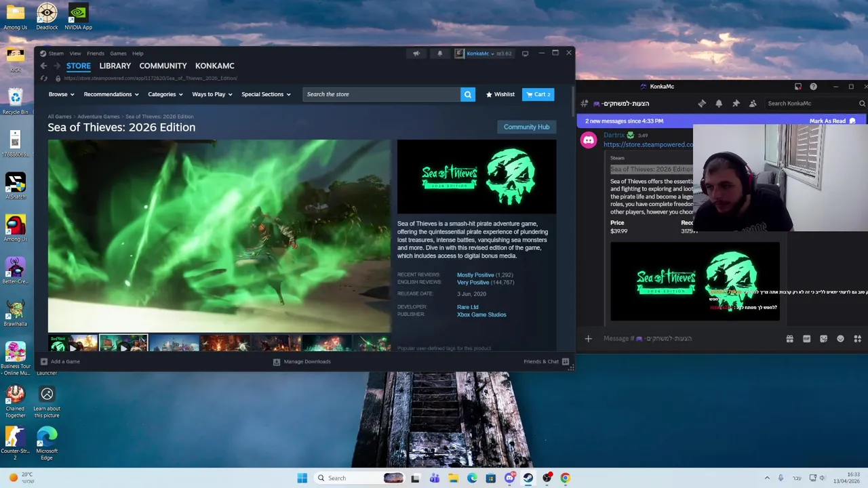
Task: Open Manage Downloads
Action: coord(302,361)
